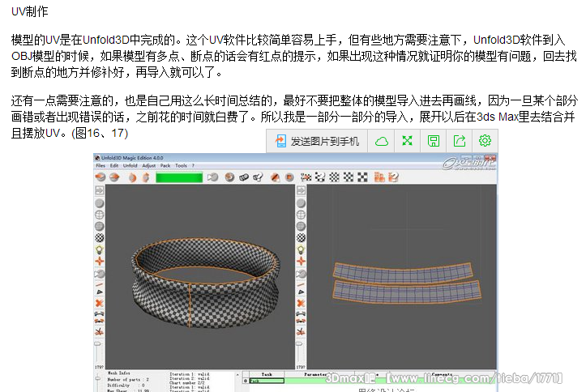Open image fullscreen with green expand icon

pos(407,141)
